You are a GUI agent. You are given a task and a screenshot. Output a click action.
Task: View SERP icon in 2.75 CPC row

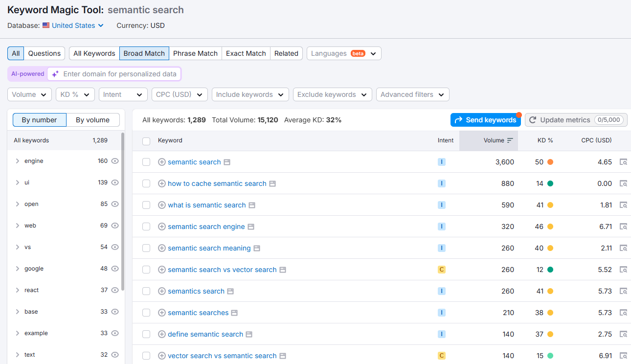(x=623, y=334)
